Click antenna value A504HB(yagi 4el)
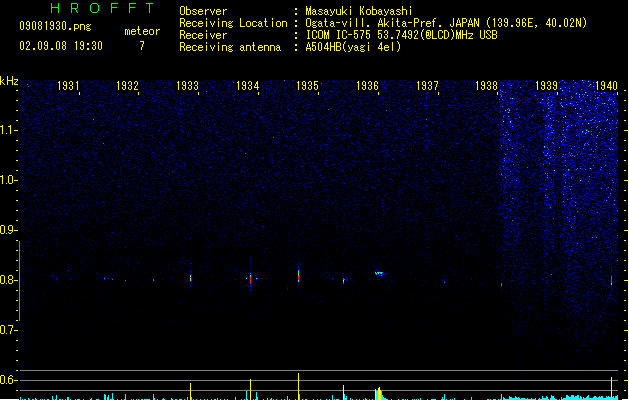This screenshot has height=400, width=629. (x=353, y=47)
